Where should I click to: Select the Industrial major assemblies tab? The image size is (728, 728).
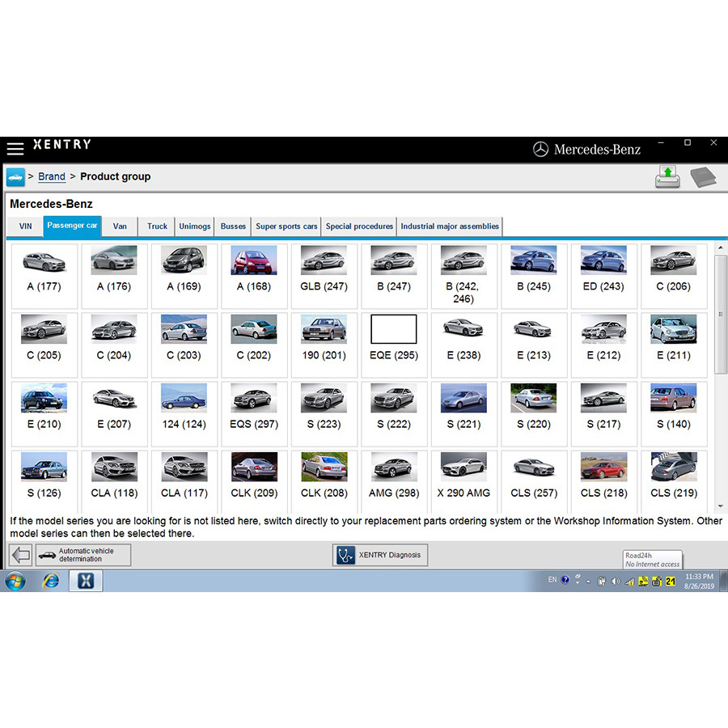(450, 226)
